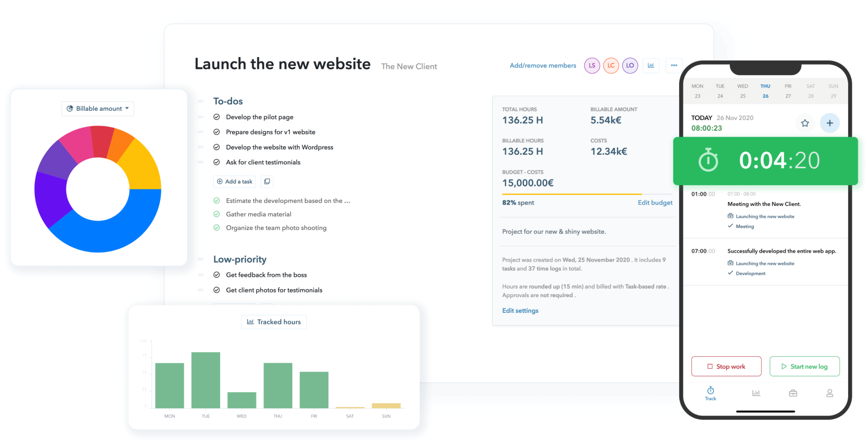
Task: Open Add/remove members
Action: coord(543,65)
